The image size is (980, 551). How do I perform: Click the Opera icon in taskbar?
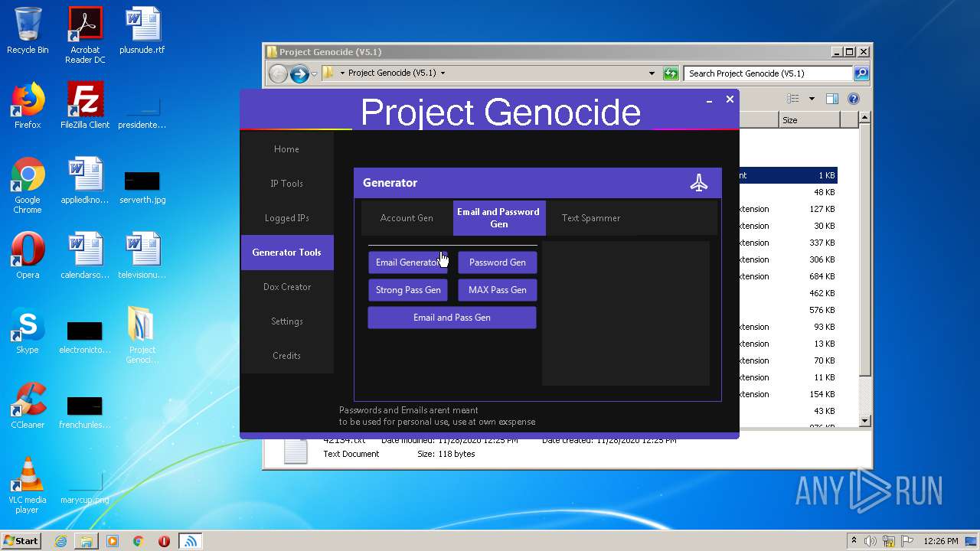(x=164, y=541)
